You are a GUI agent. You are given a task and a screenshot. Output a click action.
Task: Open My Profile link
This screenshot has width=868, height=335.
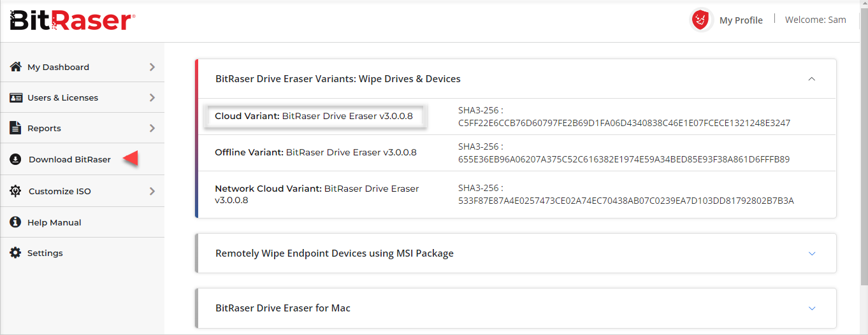(741, 20)
